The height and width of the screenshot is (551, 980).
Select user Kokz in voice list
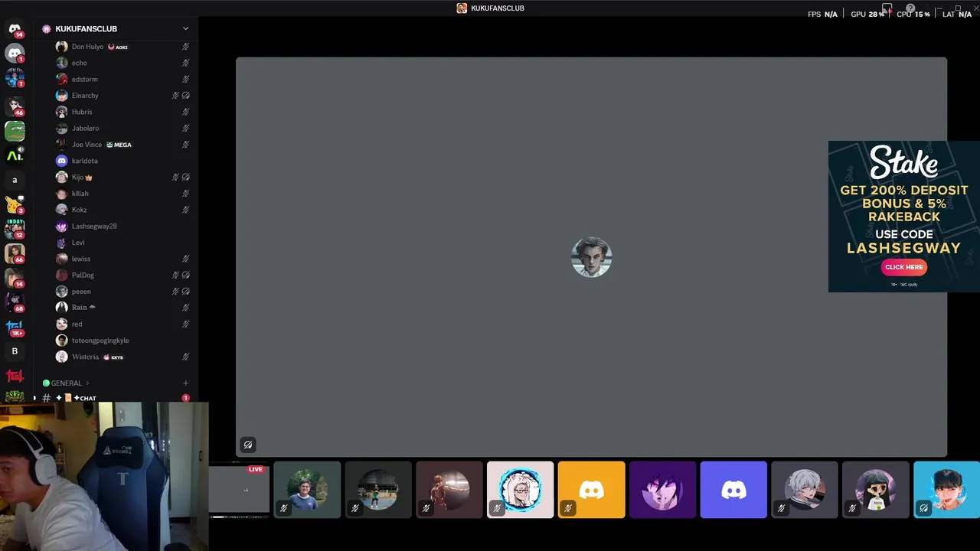point(122,210)
